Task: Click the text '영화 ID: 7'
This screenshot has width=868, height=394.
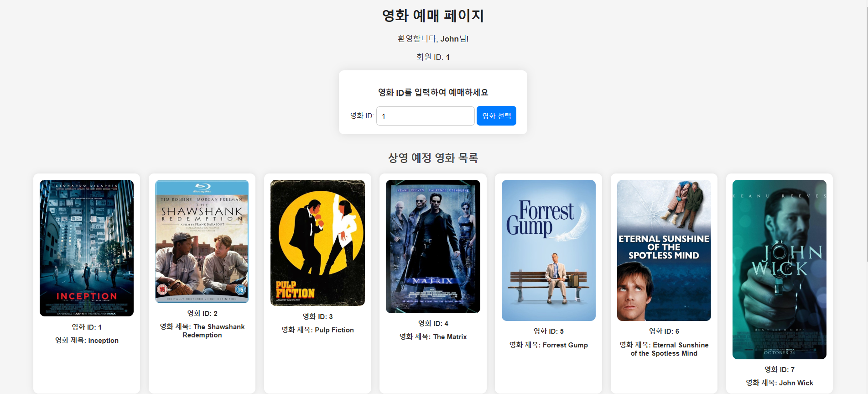Action: (780, 369)
